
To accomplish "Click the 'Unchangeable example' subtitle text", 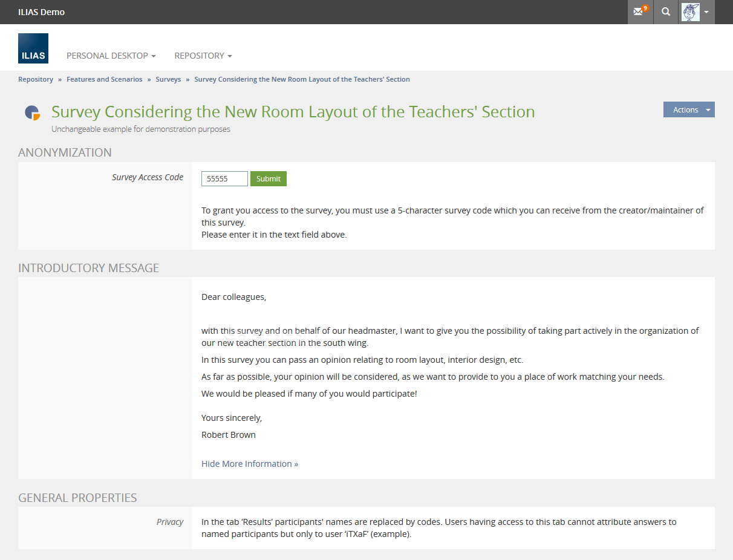I will click(141, 129).
